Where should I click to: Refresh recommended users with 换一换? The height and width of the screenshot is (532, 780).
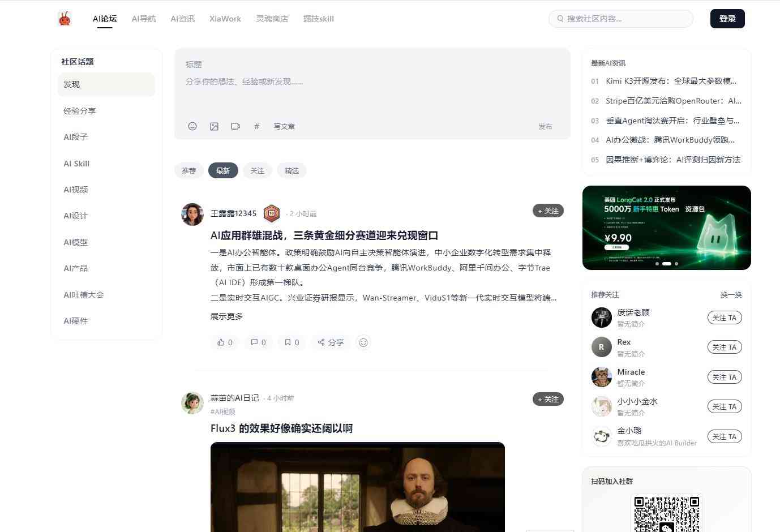731,295
